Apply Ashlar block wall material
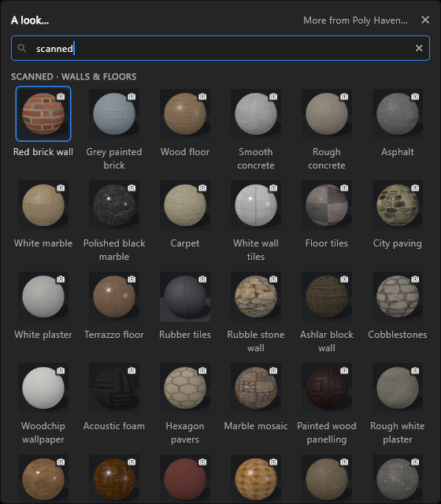This screenshot has height=504, width=441. tap(327, 296)
